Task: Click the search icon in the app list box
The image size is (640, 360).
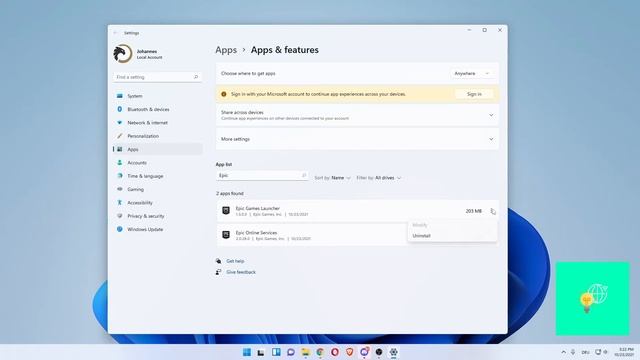Action: pyautogui.click(x=304, y=175)
